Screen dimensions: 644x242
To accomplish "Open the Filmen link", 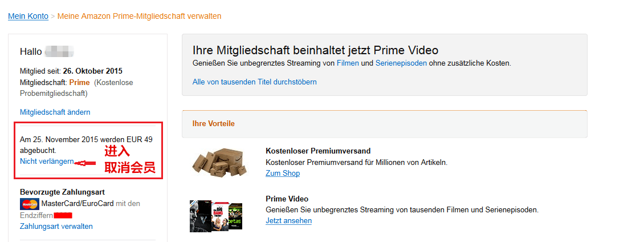I will click(348, 63).
